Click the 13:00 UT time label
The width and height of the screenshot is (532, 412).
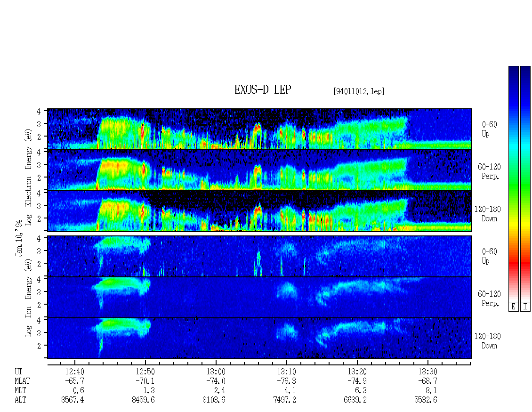(x=216, y=372)
